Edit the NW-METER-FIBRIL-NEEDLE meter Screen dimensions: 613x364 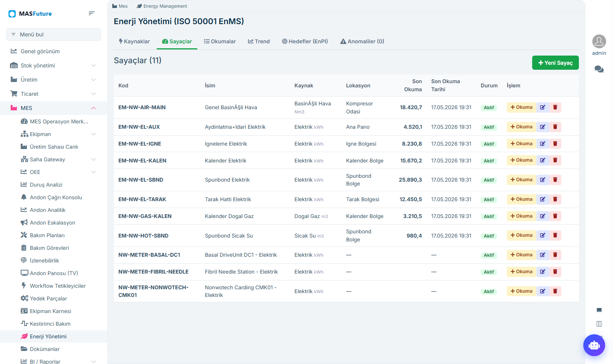(x=543, y=272)
